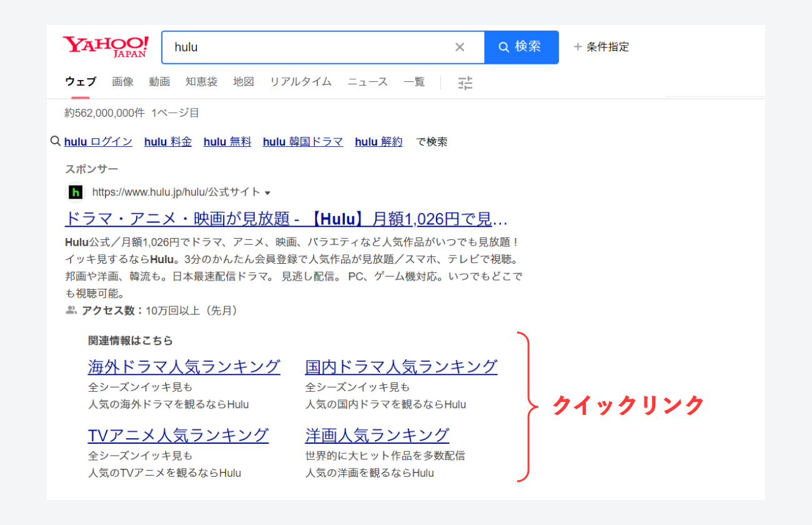This screenshot has height=525, width=812.
Task: Click the 関連情報はこちら heading
Action: pyautogui.click(x=131, y=341)
